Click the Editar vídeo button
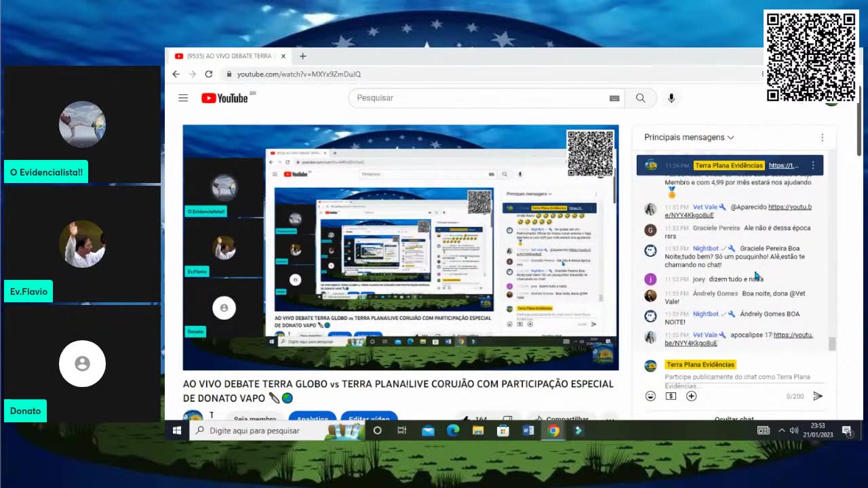The height and width of the screenshot is (488, 868). tap(369, 418)
